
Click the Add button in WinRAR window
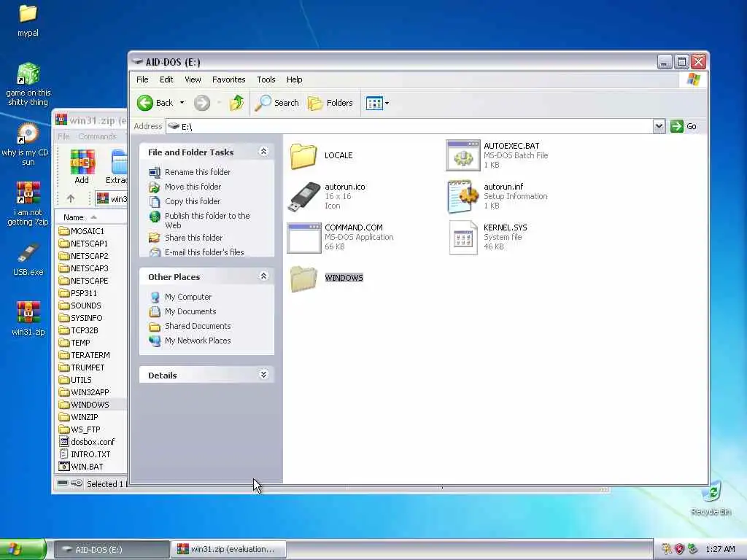(82, 167)
